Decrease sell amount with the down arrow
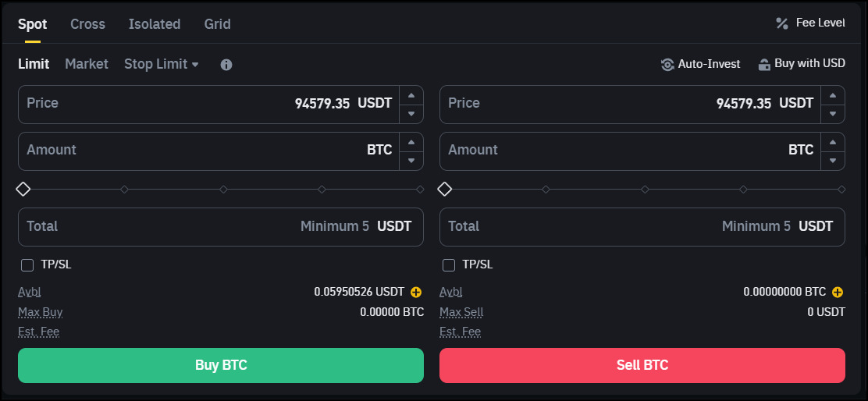The height and width of the screenshot is (401, 868). pyautogui.click(x=833, y=161)
